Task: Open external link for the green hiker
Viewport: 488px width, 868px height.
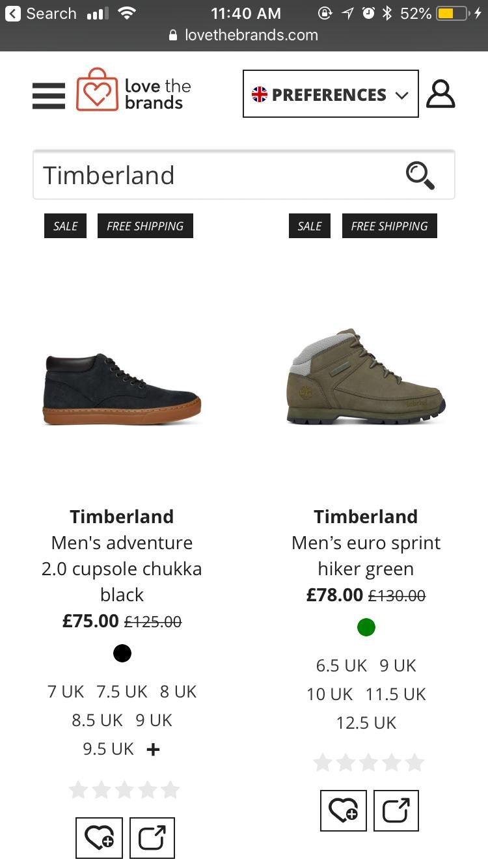Action: pyautogui.click(x=396, y=811)
